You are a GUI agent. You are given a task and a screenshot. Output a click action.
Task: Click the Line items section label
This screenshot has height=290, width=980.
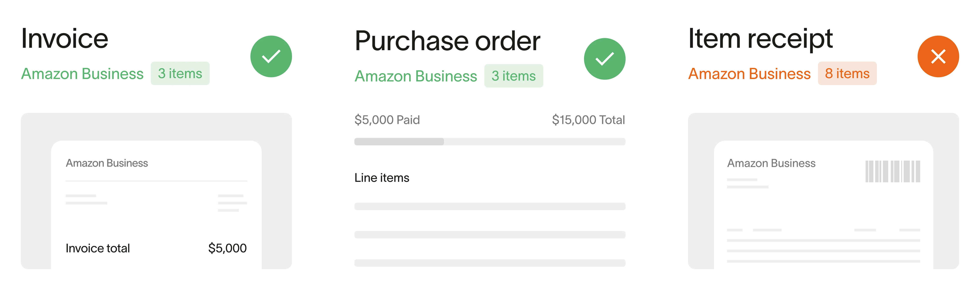click(x=381, y=178)
